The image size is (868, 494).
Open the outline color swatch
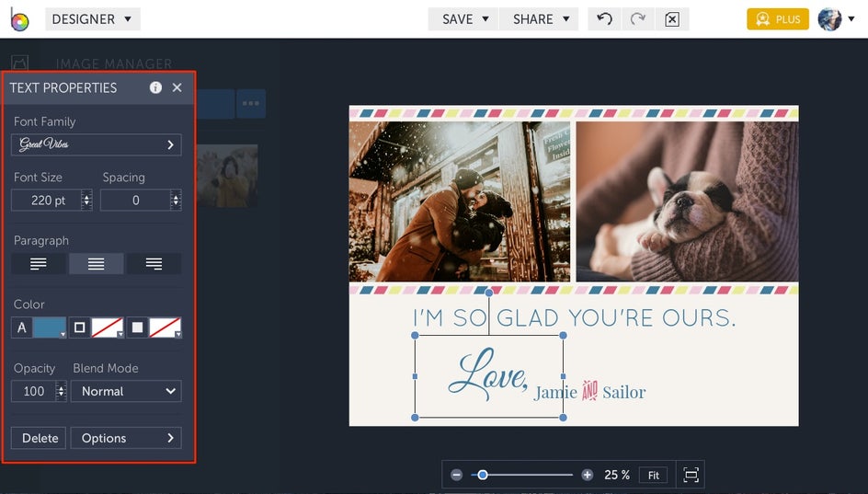pos(108,327)
